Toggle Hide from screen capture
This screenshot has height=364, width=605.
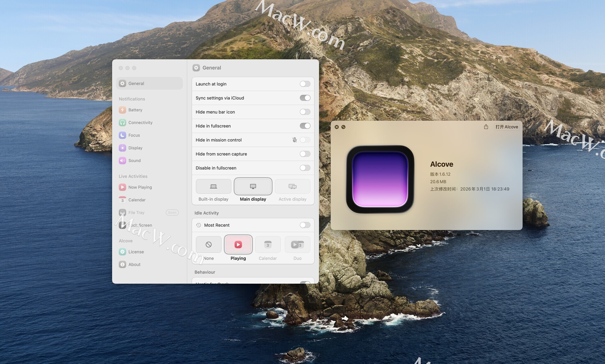305,154
